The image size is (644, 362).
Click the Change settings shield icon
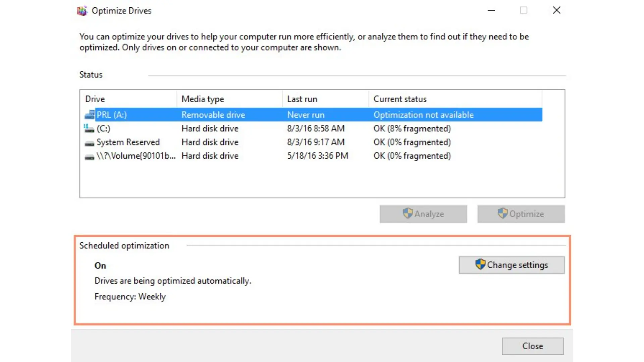pos(480,265)
